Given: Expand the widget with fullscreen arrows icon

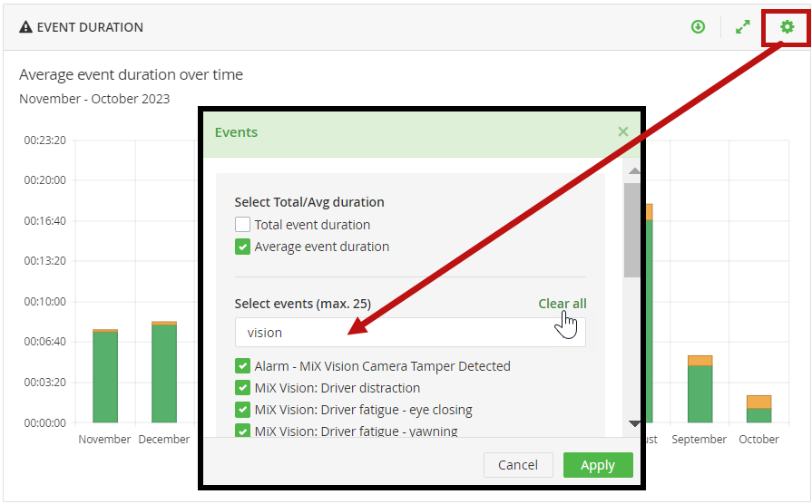Looking at the screenshot, I should point(743,27).
